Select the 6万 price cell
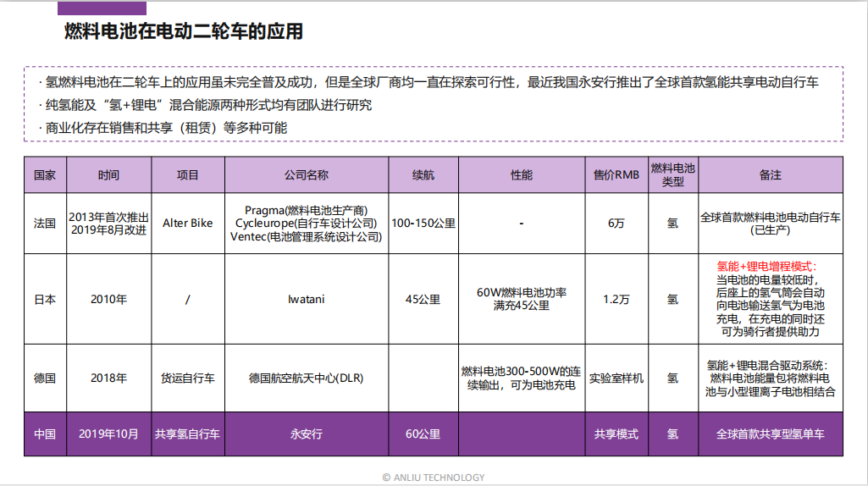 tap(616, 223)
